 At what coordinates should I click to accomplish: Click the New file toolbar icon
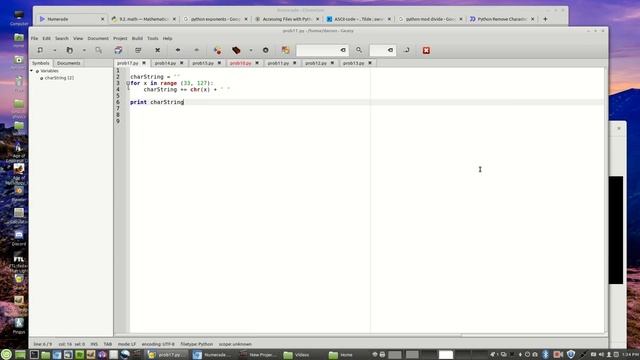[x=40, y=50]
